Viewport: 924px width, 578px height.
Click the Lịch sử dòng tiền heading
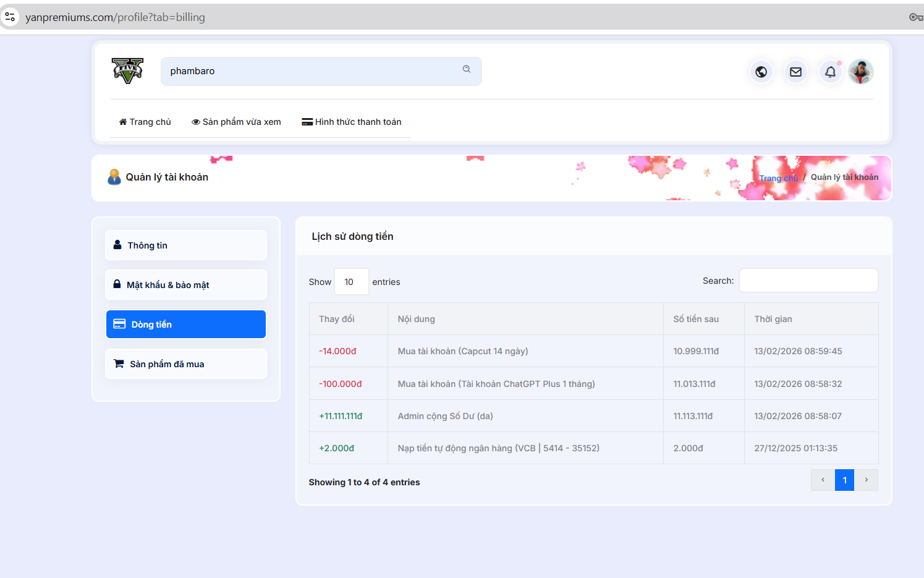(352, 236)
